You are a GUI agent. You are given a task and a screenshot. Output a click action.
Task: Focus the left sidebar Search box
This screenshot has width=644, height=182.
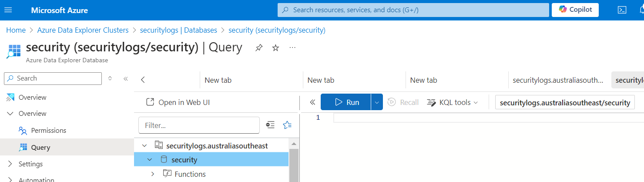click(53, 78)
